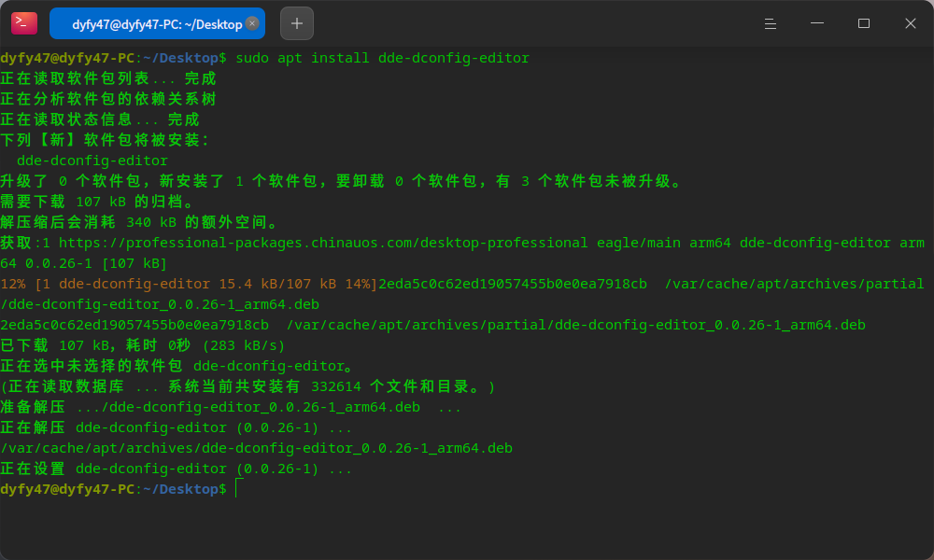Screen dimensions: 934x560
Task: Click the professional-packages.chinauos.com URL
Action: [x=323, y=243]
